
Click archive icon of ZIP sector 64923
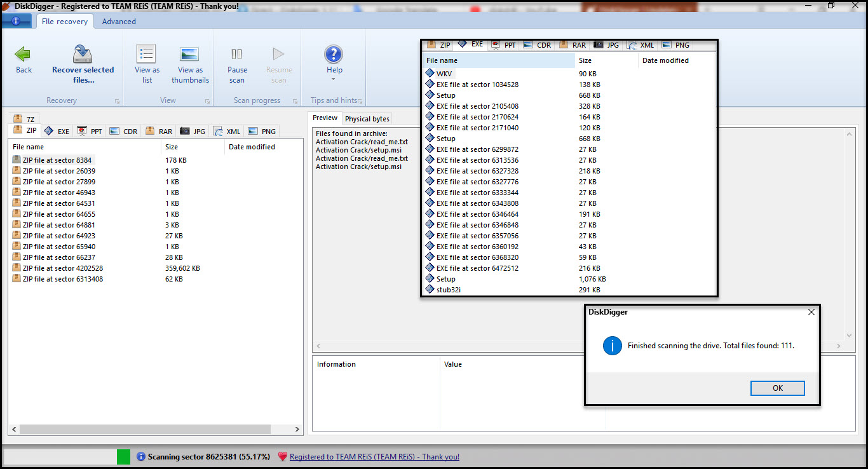[17, 235]
